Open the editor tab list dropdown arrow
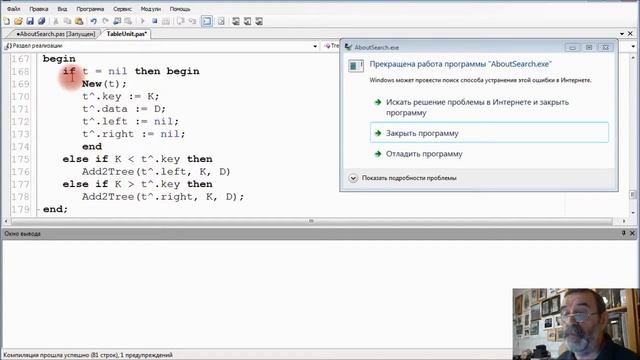Image resolution: width=640 pixels, height=360 pixels. coord(622,34)
